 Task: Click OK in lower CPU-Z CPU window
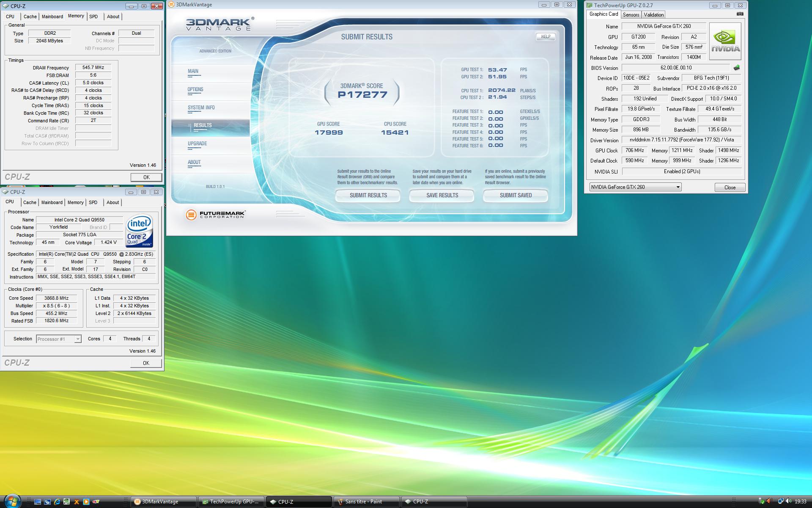tap(146, 363)
